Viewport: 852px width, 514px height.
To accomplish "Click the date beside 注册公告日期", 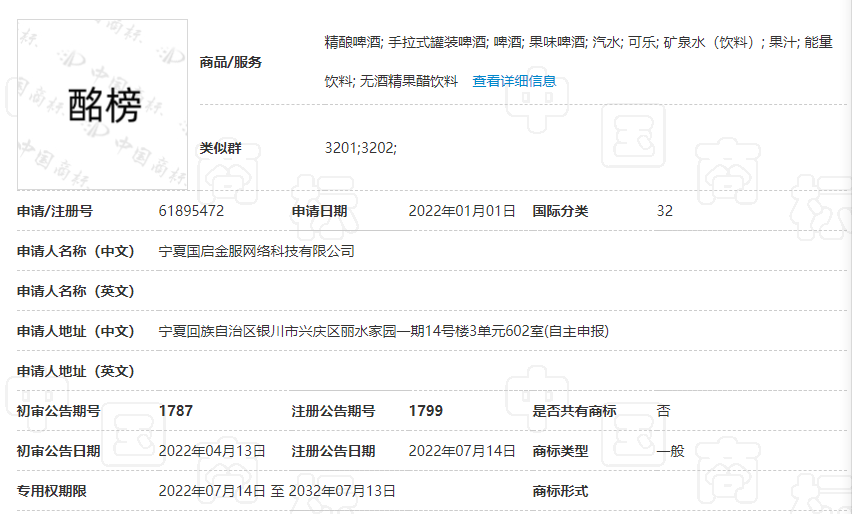I will pos(462,451).
